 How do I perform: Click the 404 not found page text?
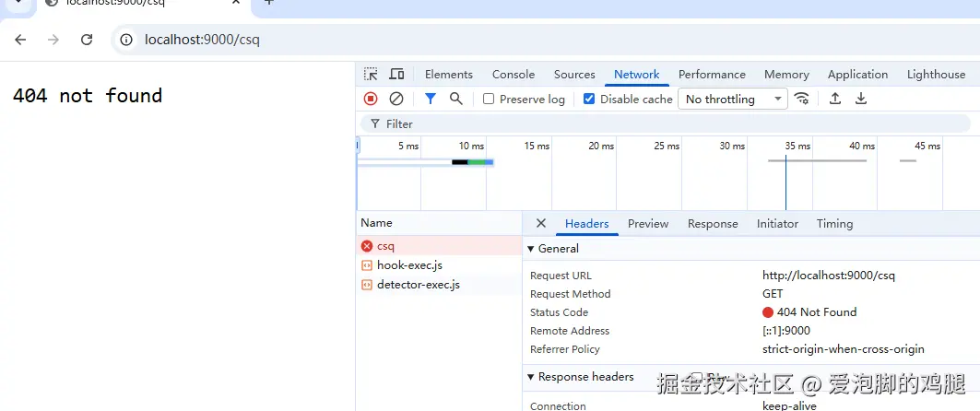[88, 96]
